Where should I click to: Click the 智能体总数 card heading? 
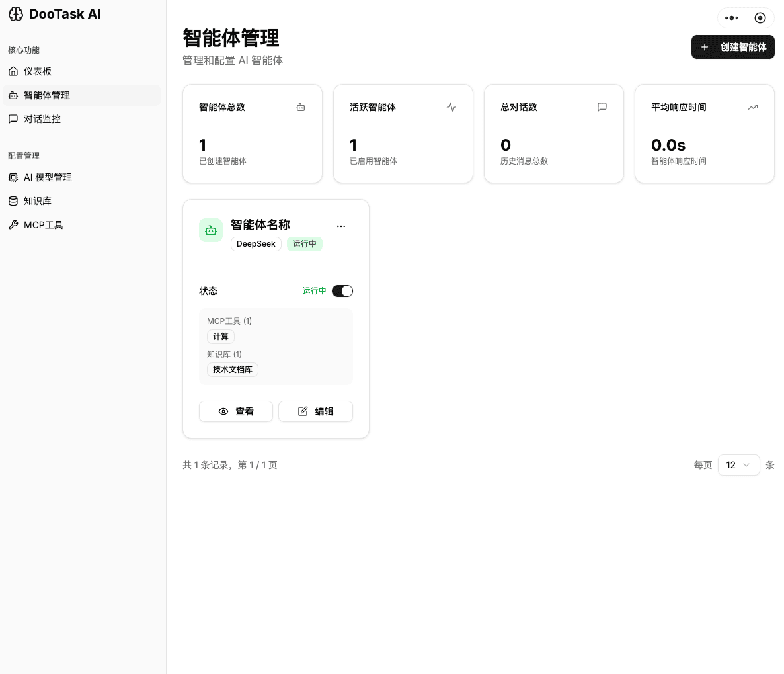pyautogui.click(x=222, y=107)
